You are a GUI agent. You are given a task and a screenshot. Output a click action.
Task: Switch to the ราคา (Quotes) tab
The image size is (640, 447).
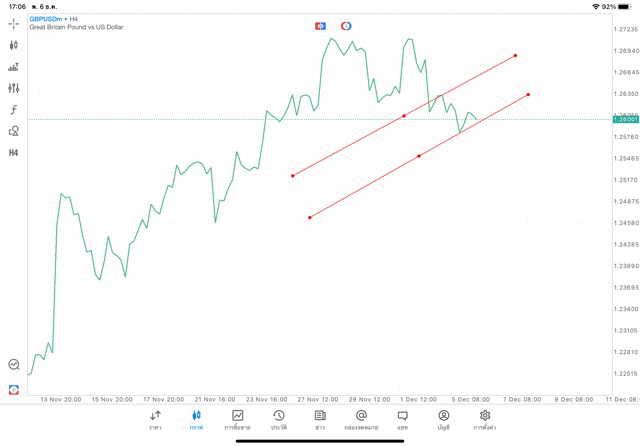click(x=155, y=420)
